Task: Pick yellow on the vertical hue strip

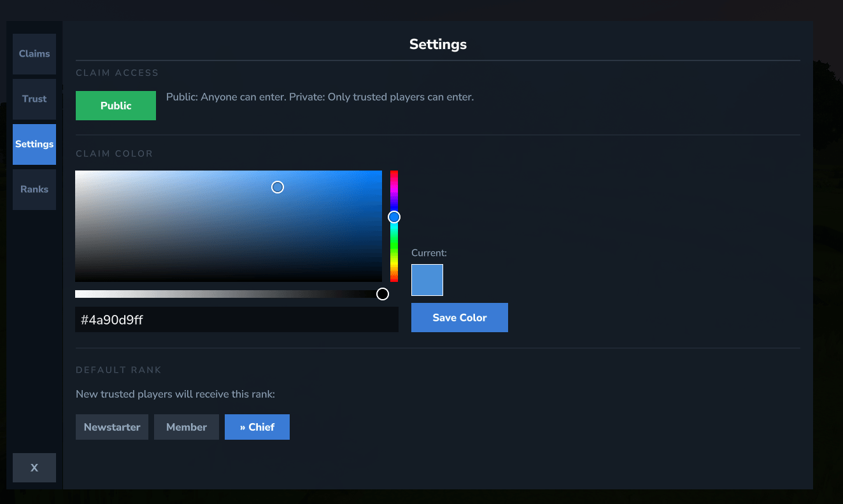Action: (x=394, y=263)
